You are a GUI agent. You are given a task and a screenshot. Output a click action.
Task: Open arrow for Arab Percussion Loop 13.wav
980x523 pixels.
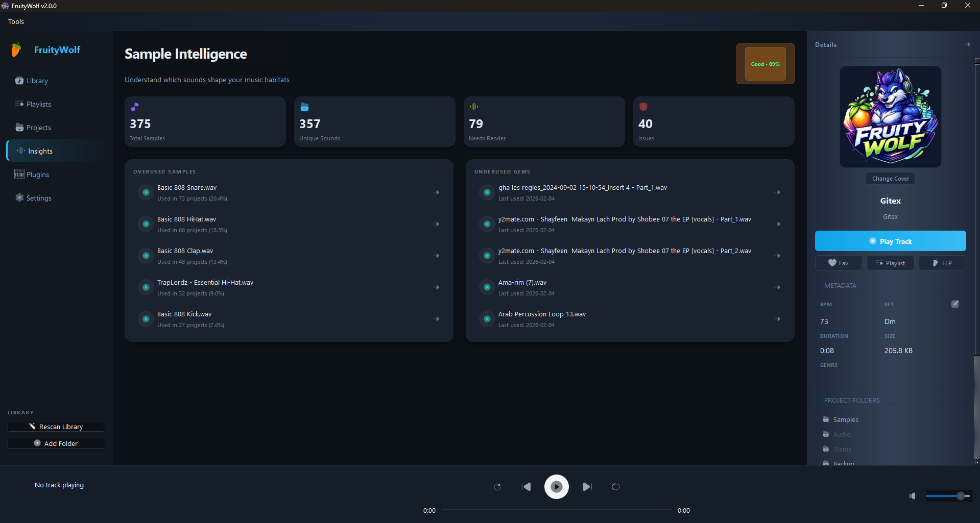(778, 319)
